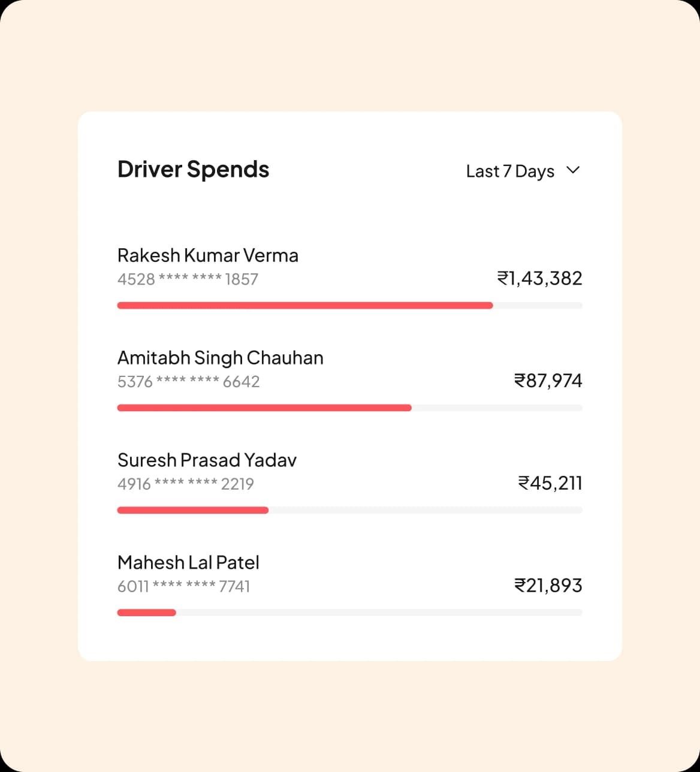The height and width of the screenshot is (772, 700).
Task: Select driver Rakesh Kumar Verma
Action: click(x=207, y=255)
